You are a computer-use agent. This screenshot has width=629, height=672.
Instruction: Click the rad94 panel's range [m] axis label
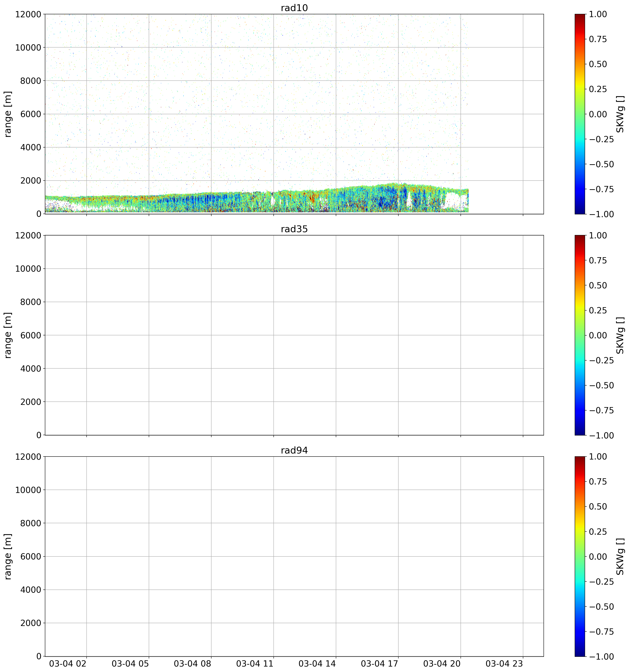coord(8,556)
